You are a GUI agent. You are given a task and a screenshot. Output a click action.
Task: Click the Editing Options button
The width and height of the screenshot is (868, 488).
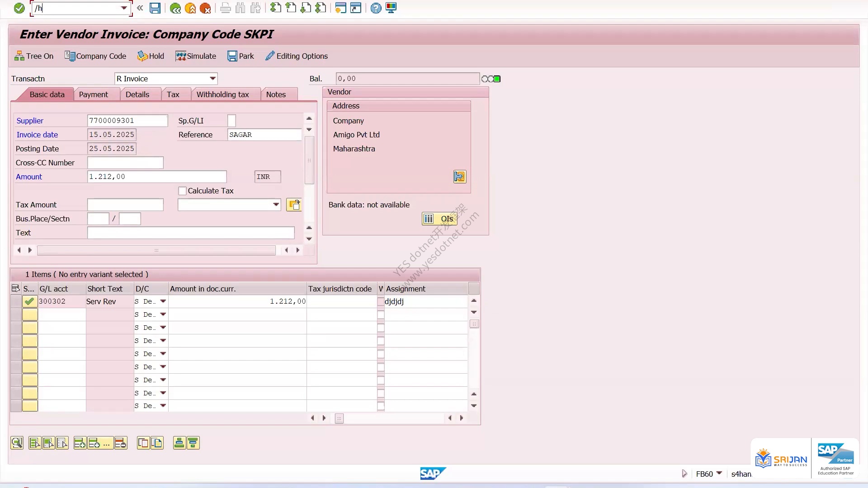point(297,56)
